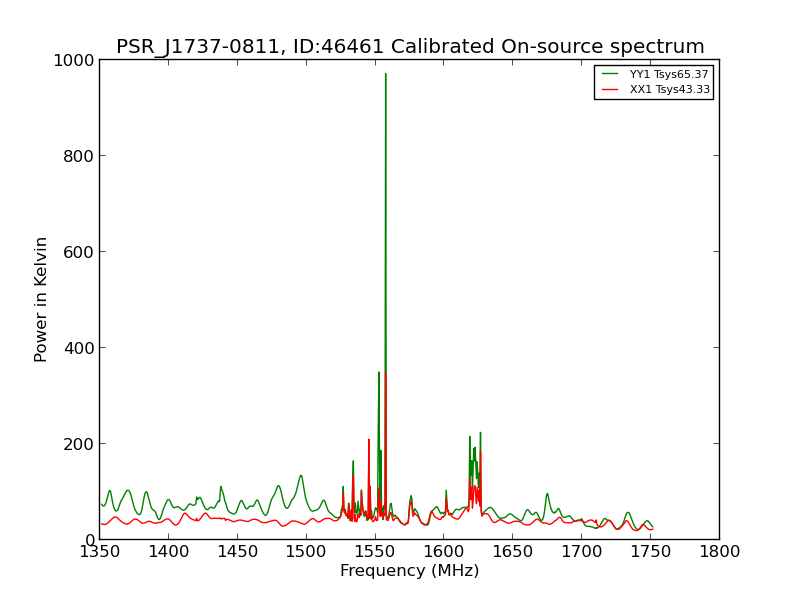Click the 1000 y-axis tick label
Viewport: 800px width, 600px height.
(74, 60)
